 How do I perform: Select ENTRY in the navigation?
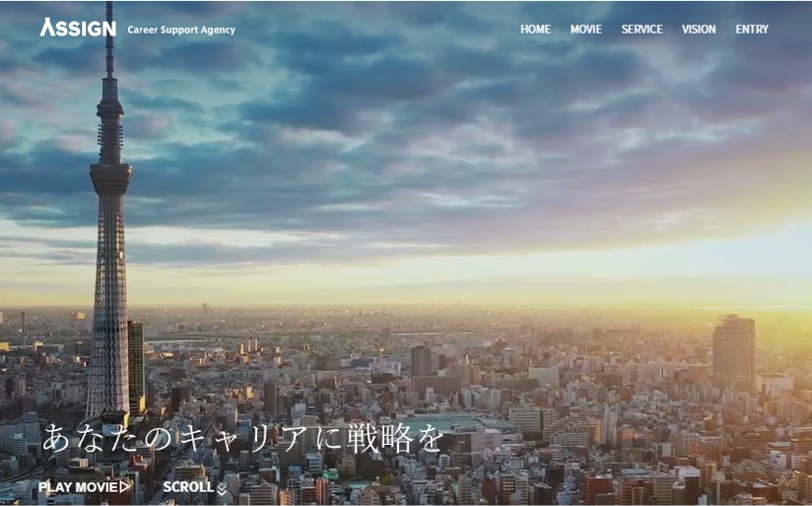(x=752, y=30)
